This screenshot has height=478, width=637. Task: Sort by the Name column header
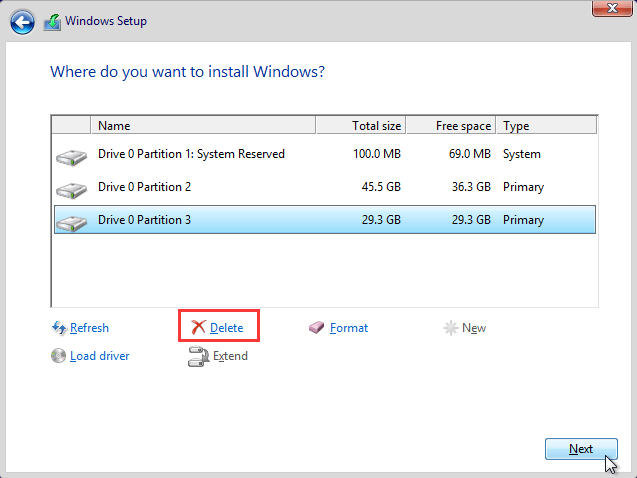203,125
